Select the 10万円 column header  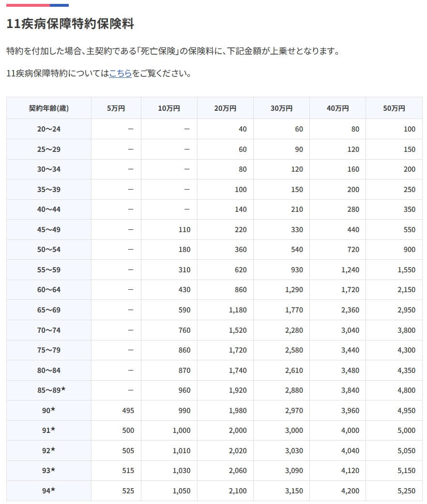[169, 108]
